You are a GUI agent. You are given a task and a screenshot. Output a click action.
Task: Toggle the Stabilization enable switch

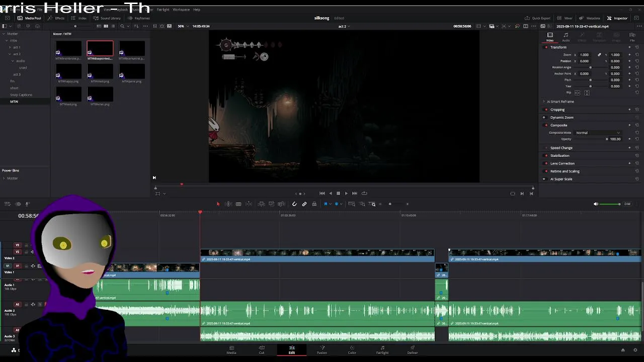[x=546, y=155]
